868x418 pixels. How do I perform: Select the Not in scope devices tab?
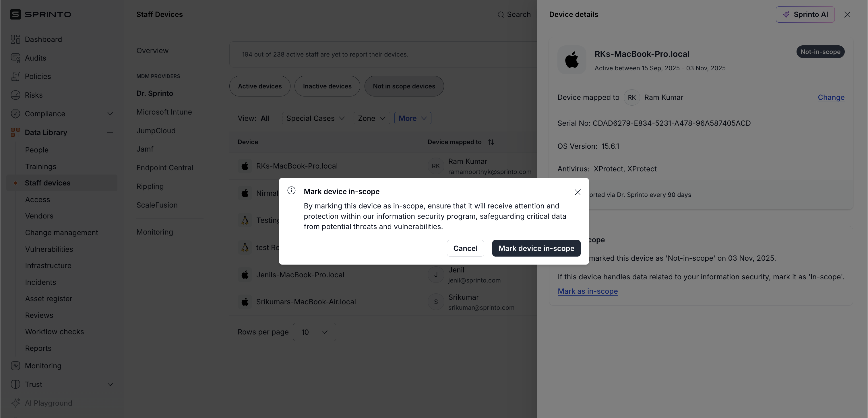click(404, 86)
